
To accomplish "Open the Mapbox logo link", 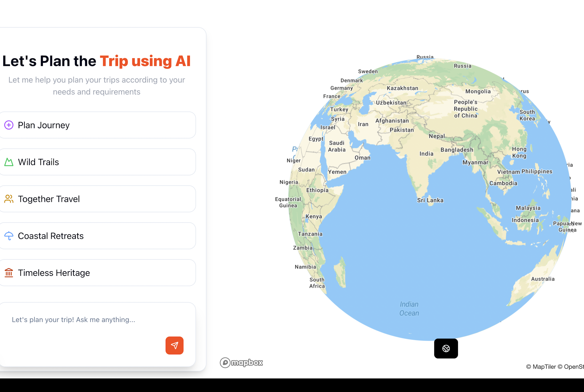I will [241, 363].
